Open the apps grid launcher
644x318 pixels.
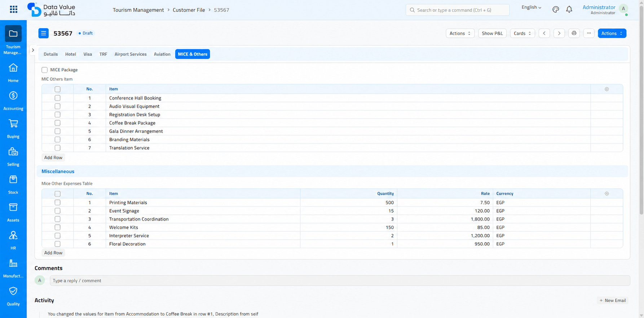click(x=14, y=9)
